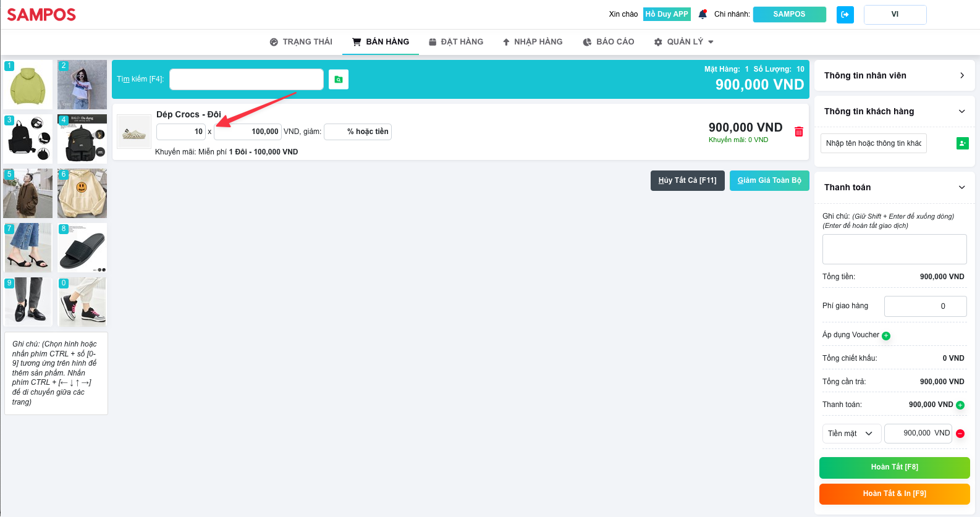Click the green scan button beside search
The height and width of the screenshot is (517, 980).
[x=339, y=79]
